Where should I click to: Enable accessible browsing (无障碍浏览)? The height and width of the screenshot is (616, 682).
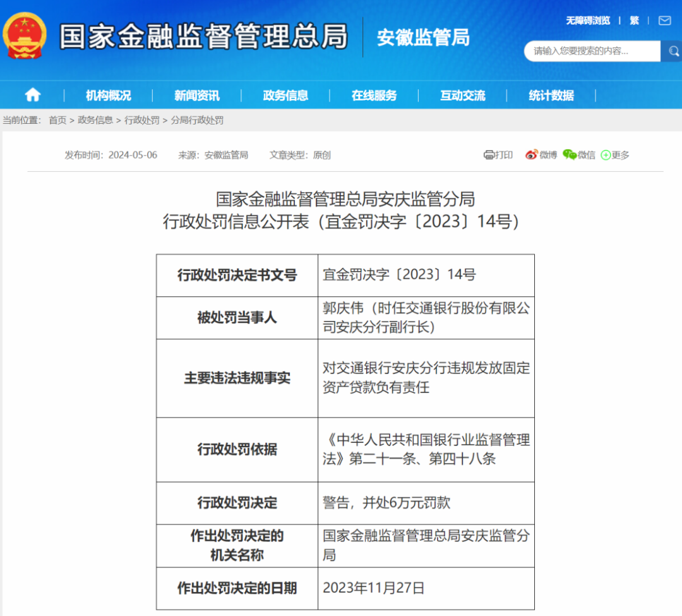pos(587,21)
